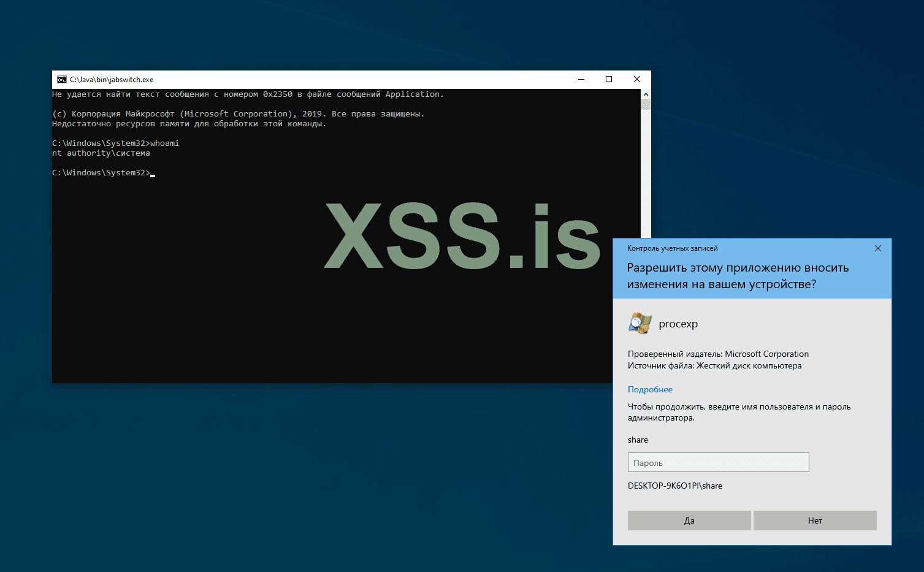
Task: Click the 'Чтобы продолжить' instruction text
Action: pos(739,412)
